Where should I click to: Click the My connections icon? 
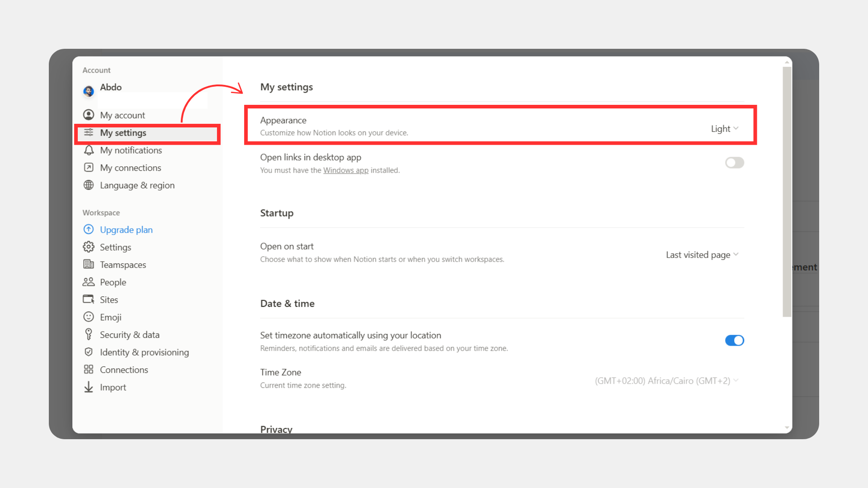(89, 168)
